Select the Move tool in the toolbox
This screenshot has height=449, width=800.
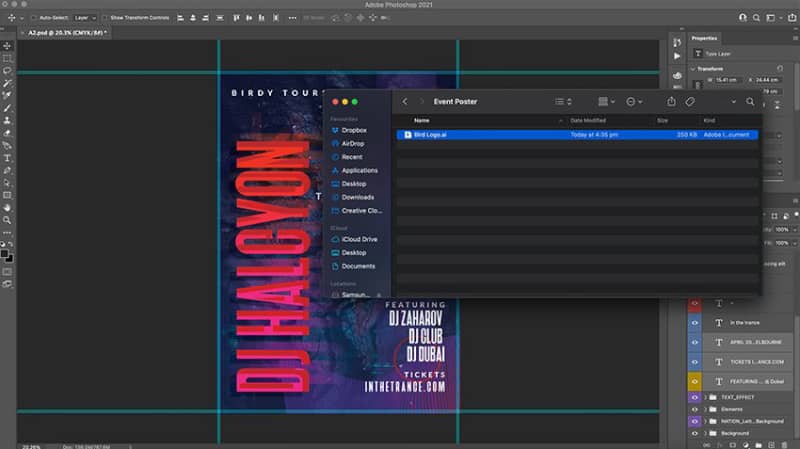[x=7, y=46]
